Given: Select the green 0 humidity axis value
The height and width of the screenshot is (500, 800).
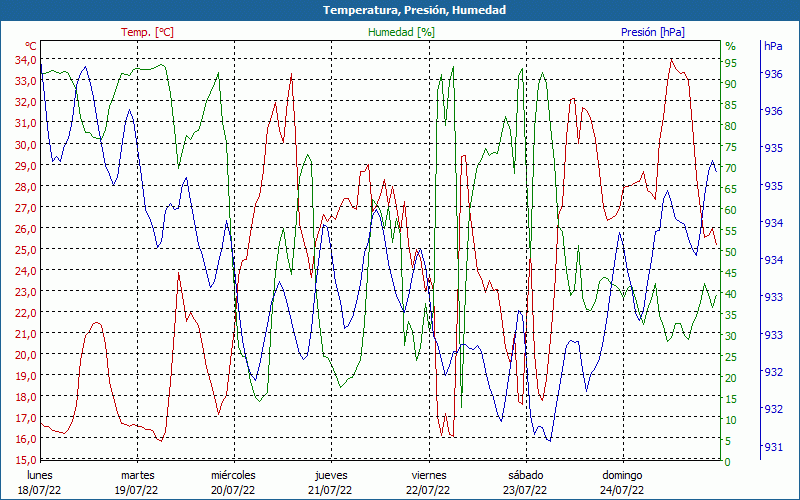Looking at the screenshot, I should tap(728, 462).
